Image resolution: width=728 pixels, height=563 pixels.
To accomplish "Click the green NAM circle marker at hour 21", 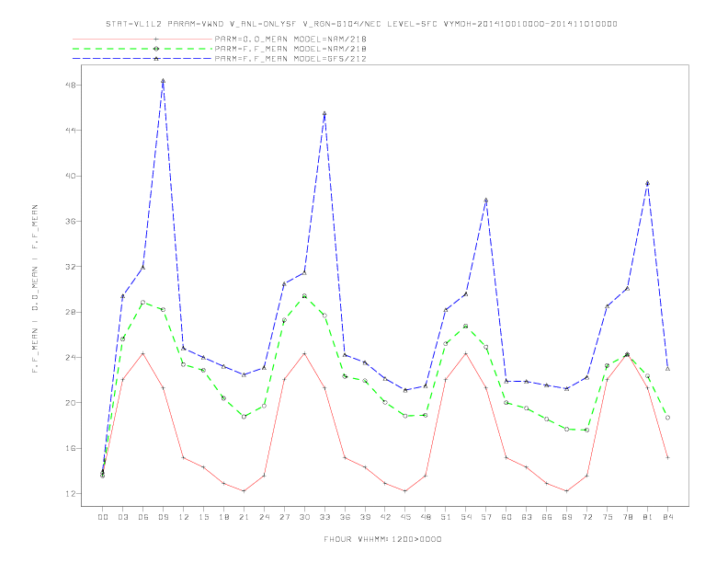I will [244, 417].
